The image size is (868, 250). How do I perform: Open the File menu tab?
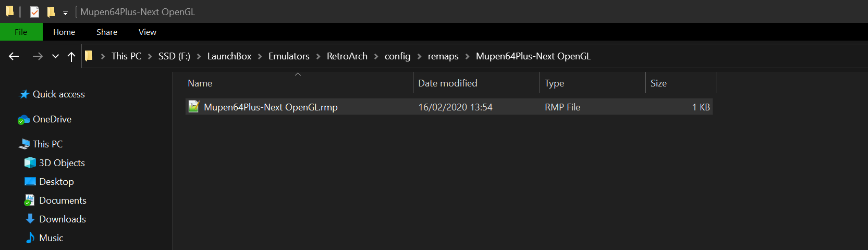[21, 32]
